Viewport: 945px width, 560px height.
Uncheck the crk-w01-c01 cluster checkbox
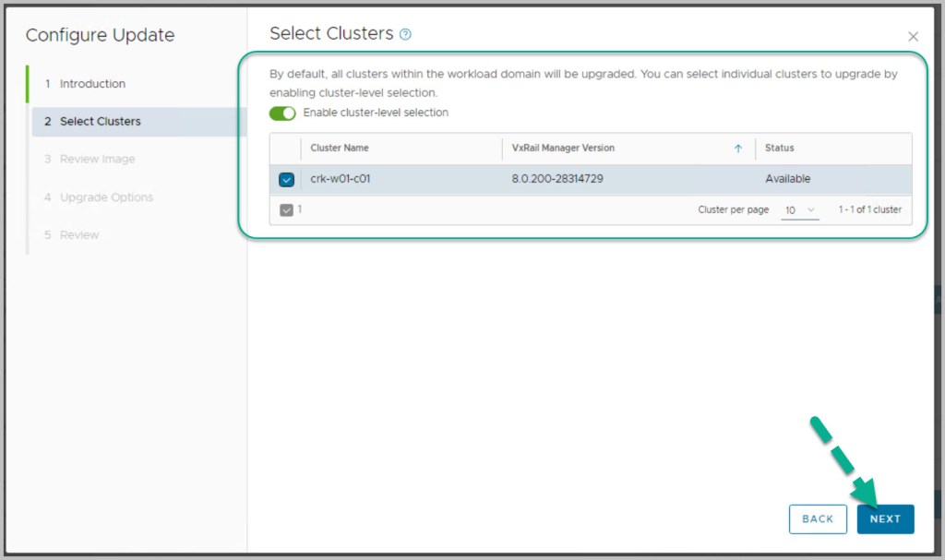[286, 180]
